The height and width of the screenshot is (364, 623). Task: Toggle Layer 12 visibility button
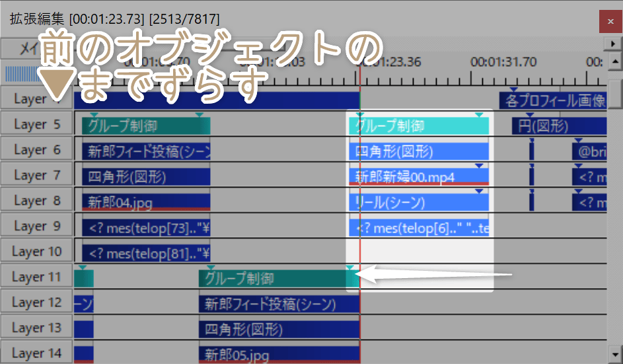[36, 302]
